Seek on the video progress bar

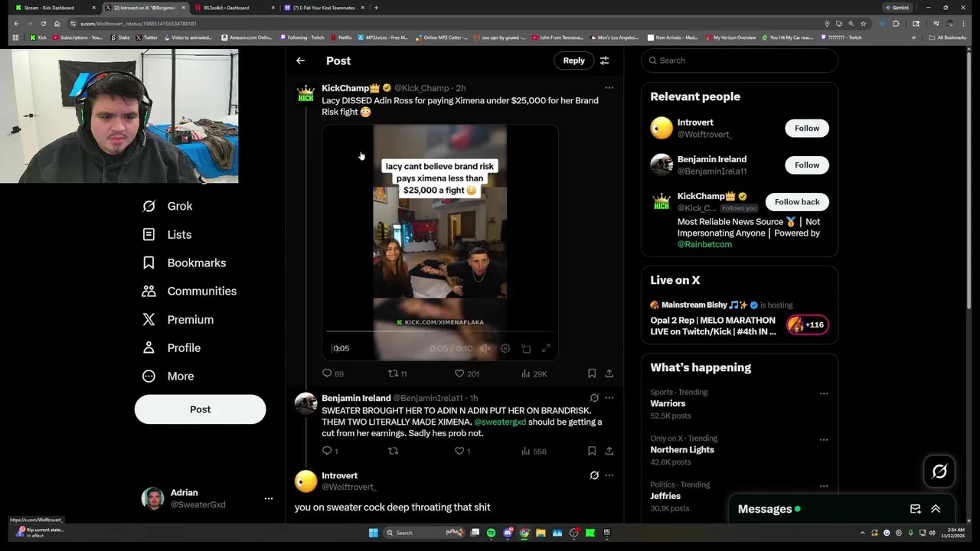point(439,331)
